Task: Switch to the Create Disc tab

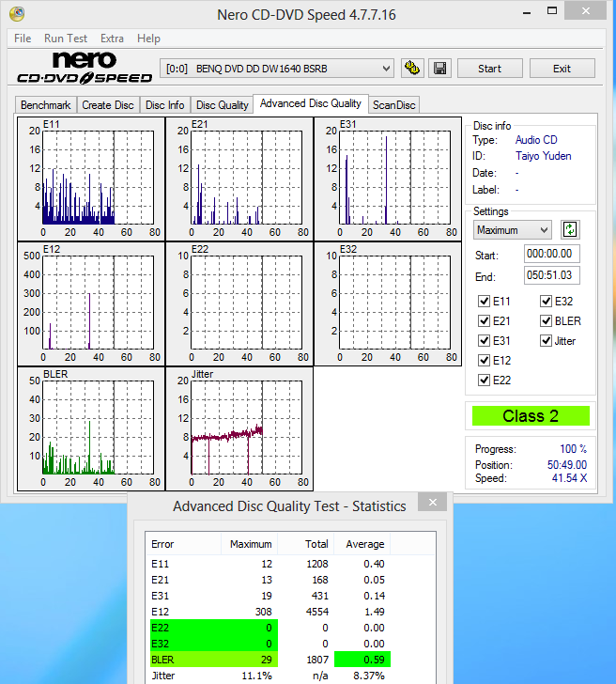Action: coord(108,105)
